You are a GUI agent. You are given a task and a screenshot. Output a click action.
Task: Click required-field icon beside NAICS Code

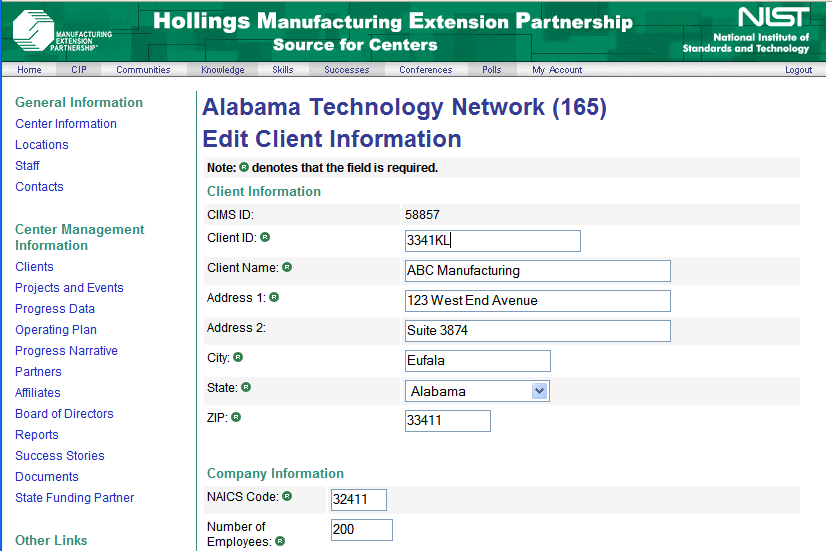(287, 495)
